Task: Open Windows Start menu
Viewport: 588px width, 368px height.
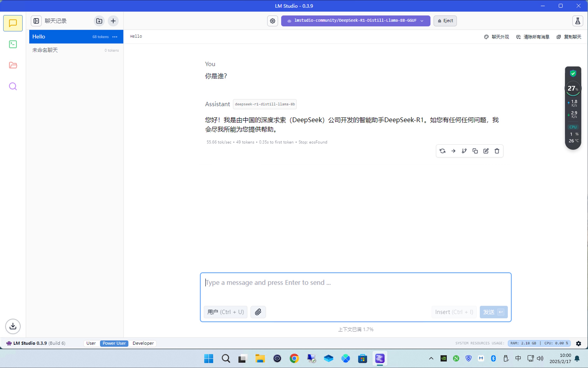Action: pyautogui.click(x=209, y=358)
